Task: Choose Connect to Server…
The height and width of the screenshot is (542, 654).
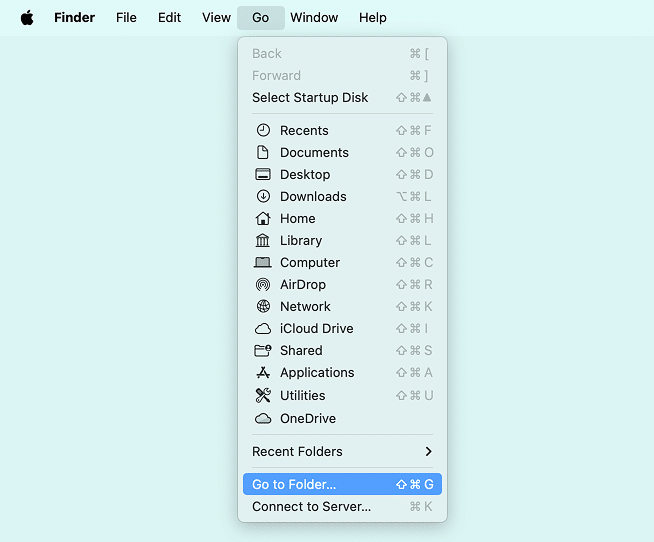Action: 342,507
